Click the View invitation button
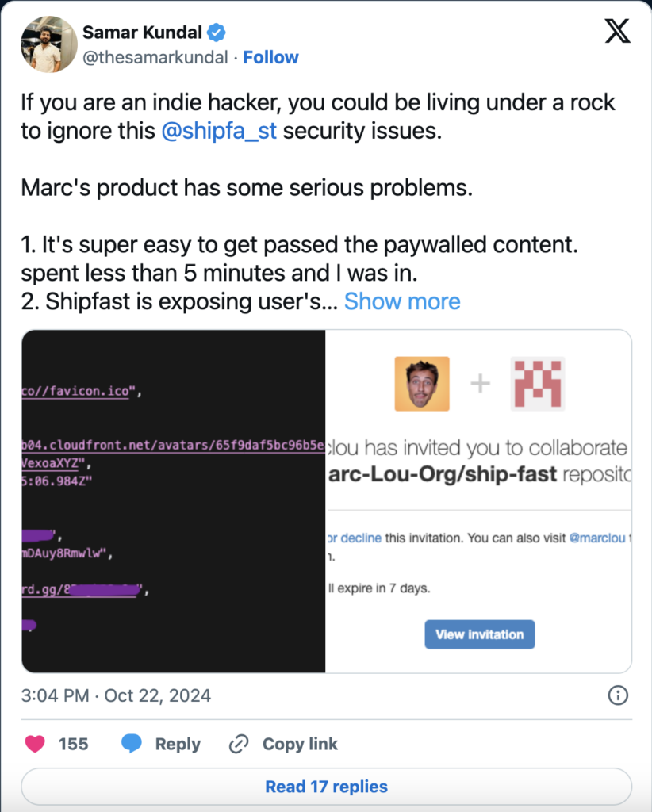 click(x=480, y=634)
